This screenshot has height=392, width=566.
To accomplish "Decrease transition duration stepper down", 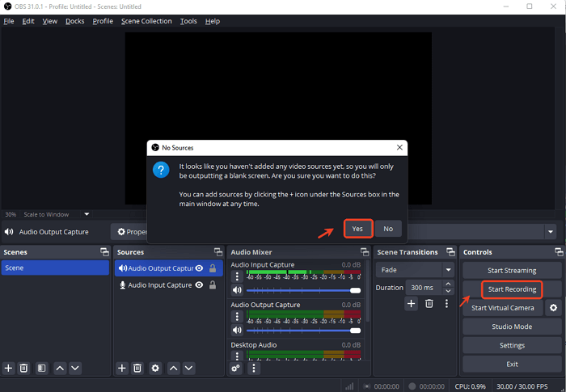I will point(448,291).
